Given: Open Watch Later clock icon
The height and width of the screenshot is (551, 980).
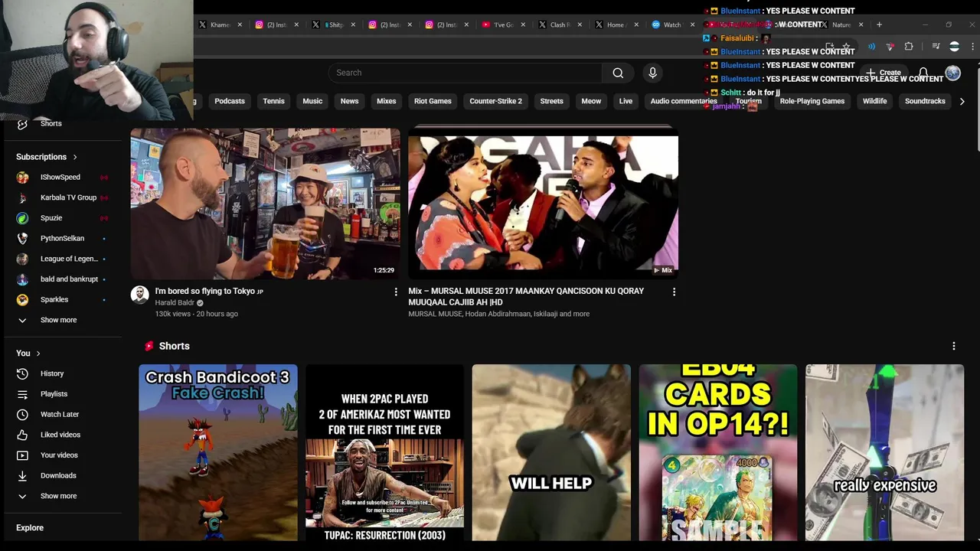Looking at the screenshot, I should (23, 414).
